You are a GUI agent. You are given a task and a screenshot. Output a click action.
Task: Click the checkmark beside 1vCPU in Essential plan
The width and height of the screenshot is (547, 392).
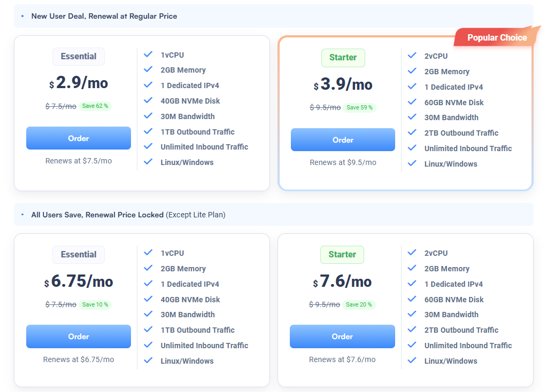[x=148, y=54]
